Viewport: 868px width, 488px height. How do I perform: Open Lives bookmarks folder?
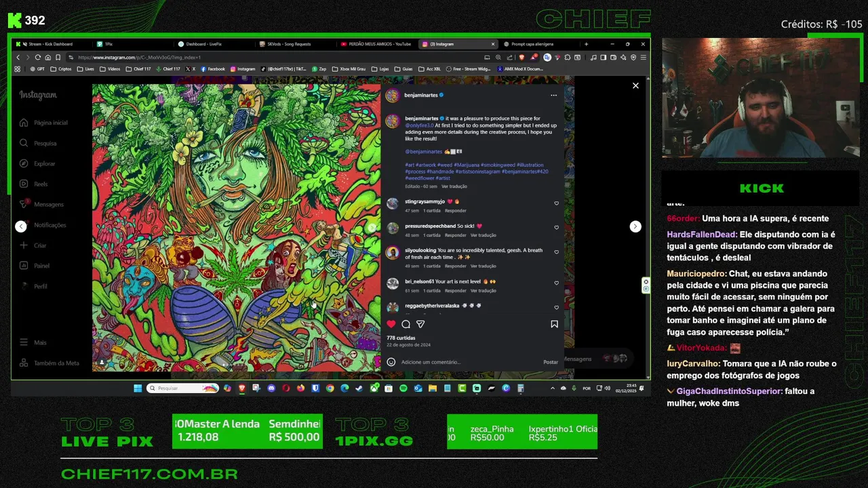85,69
